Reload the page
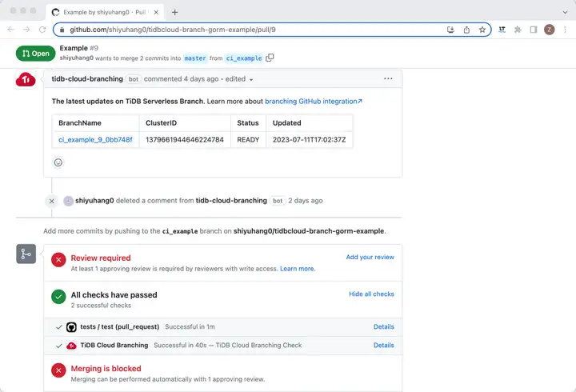The height and width of the screenshot is (392, 576). (42, 30)
